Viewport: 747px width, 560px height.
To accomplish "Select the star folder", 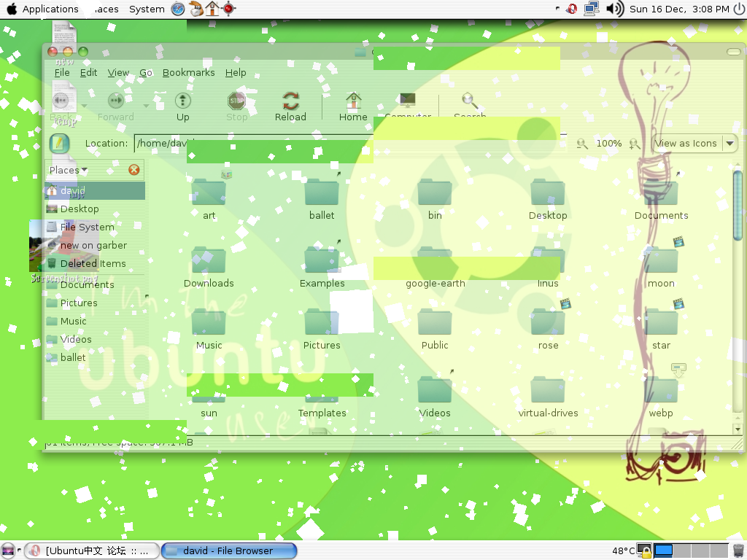I will [661, 330].
